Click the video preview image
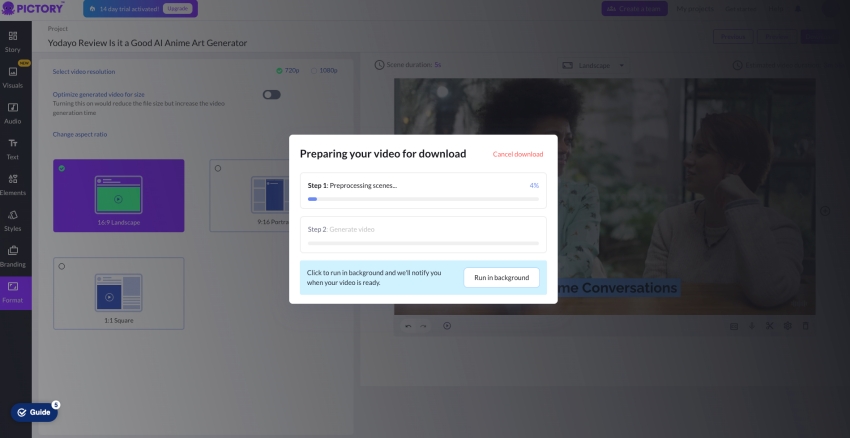This screenshot has width=850, height=438. [604, 196]
